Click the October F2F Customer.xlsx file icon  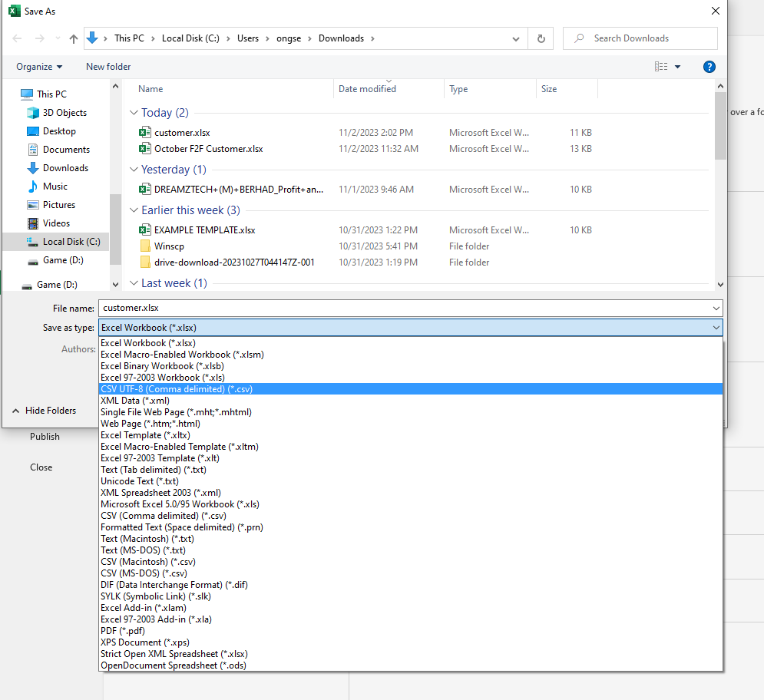coord(144,149)
